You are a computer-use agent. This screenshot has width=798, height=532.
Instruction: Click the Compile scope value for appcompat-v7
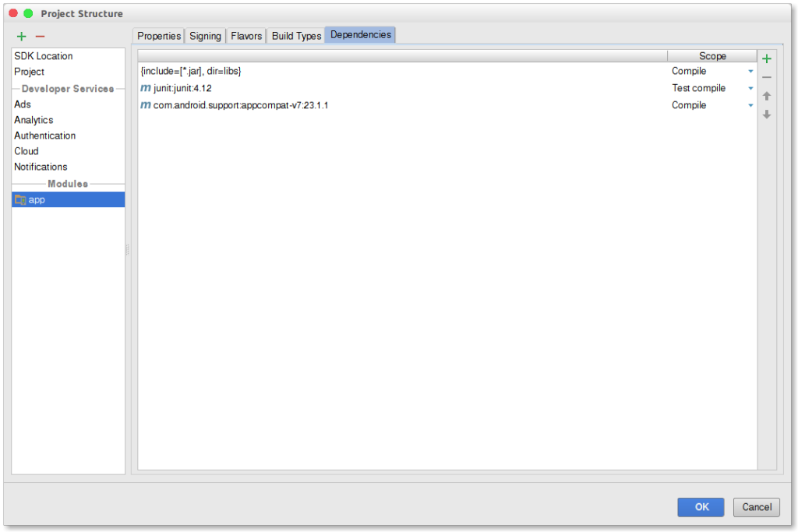point(689,105)
